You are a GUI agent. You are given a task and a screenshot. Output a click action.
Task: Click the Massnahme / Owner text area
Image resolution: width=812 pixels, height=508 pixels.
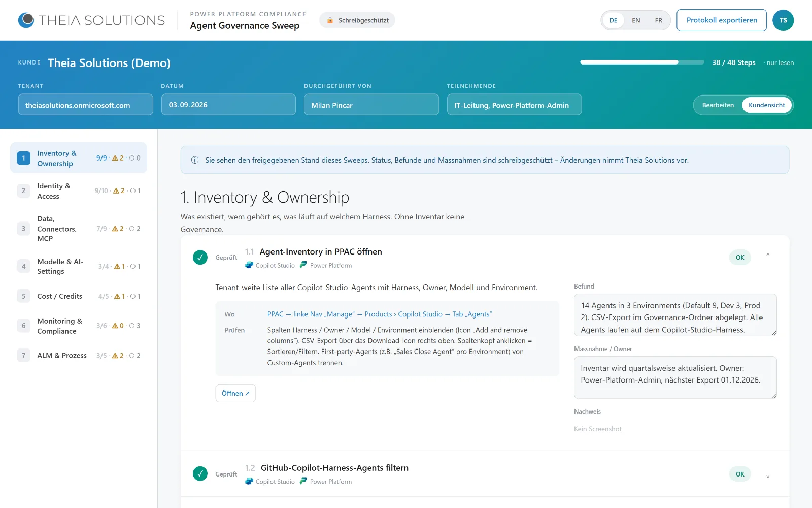tap(675, 377)
